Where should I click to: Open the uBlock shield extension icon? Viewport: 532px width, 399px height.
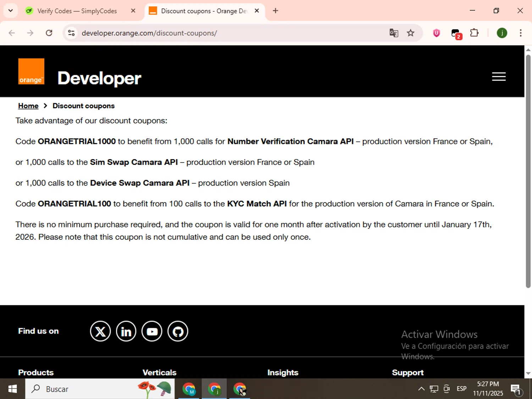click(436, 33)
